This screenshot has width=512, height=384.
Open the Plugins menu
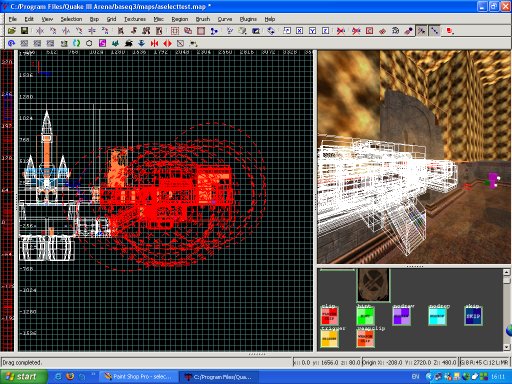248,19
